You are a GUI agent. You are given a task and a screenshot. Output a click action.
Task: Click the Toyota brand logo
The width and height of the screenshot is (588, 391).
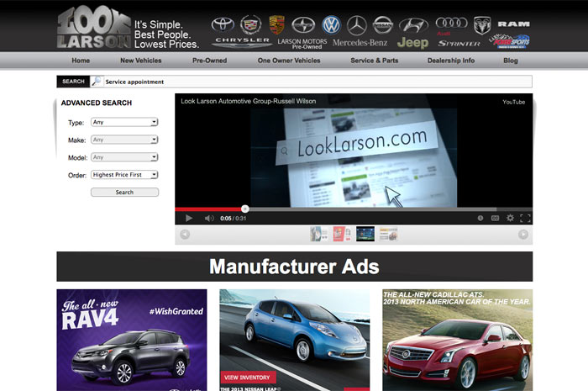pyautogui.click(x=223, y=24)
